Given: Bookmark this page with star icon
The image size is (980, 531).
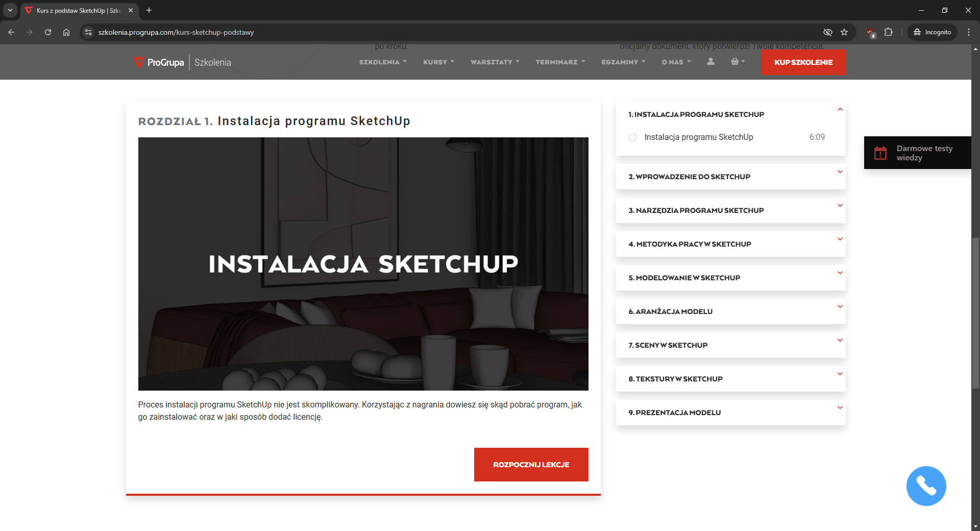Looking at the screenshot, I should pyautogui.click(x=844, y=32).
